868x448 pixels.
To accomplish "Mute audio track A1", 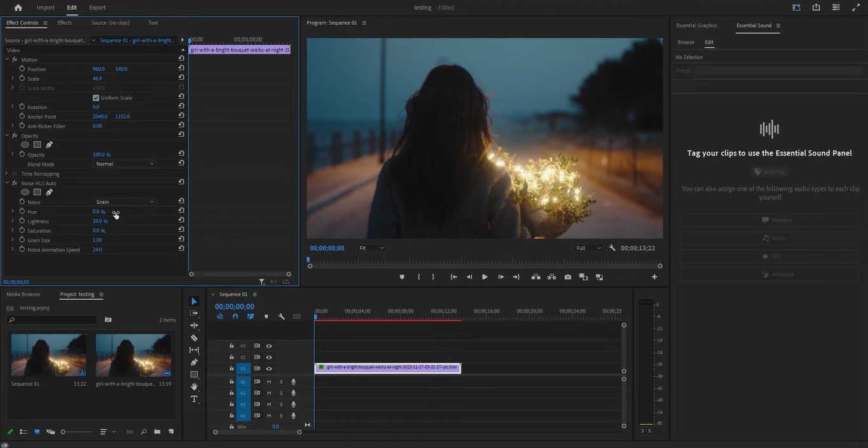I will [x=269, y=381].
